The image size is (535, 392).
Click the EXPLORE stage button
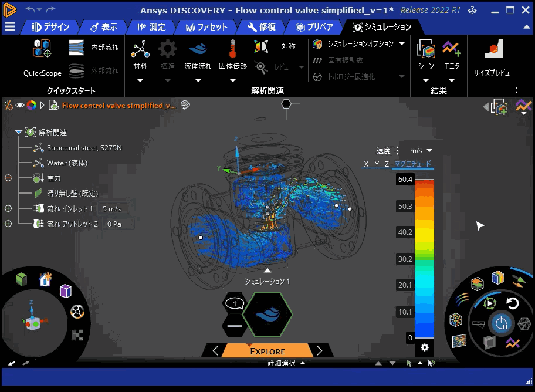[x=267, y=351]
